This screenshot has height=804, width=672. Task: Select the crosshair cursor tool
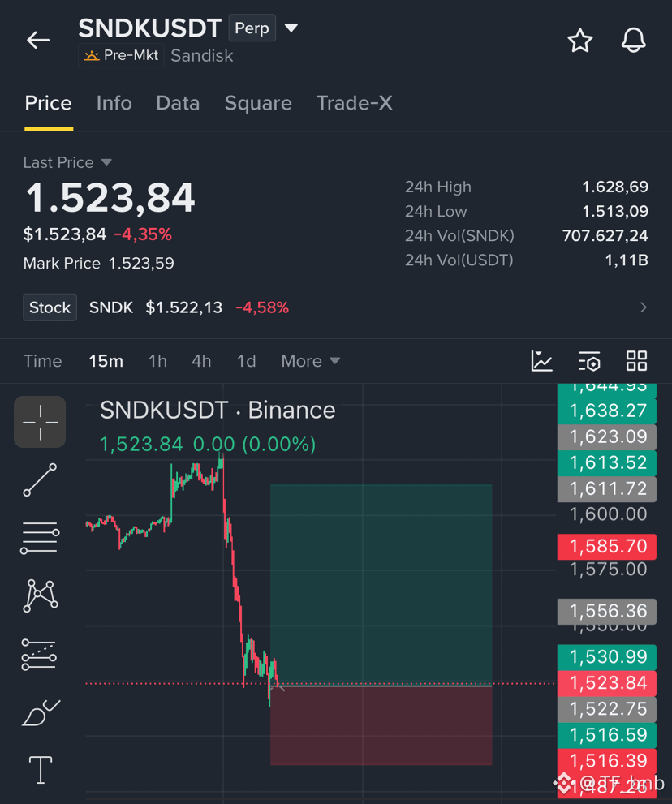pyautogui.click(x=40, y=422)
